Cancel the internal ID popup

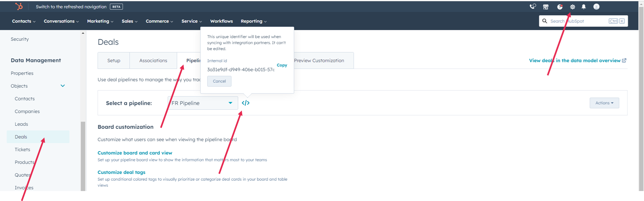219,81
